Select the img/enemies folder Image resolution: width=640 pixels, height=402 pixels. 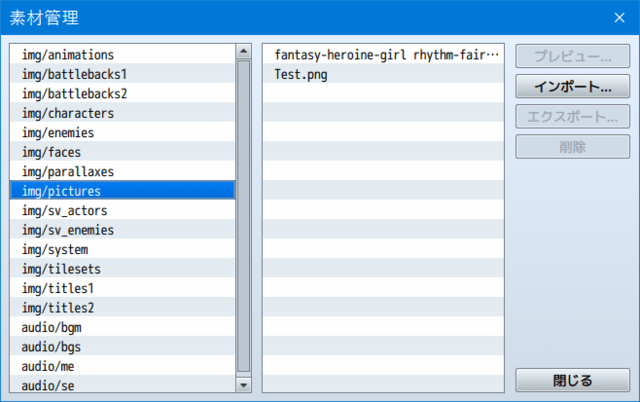(x=122, y=132)
